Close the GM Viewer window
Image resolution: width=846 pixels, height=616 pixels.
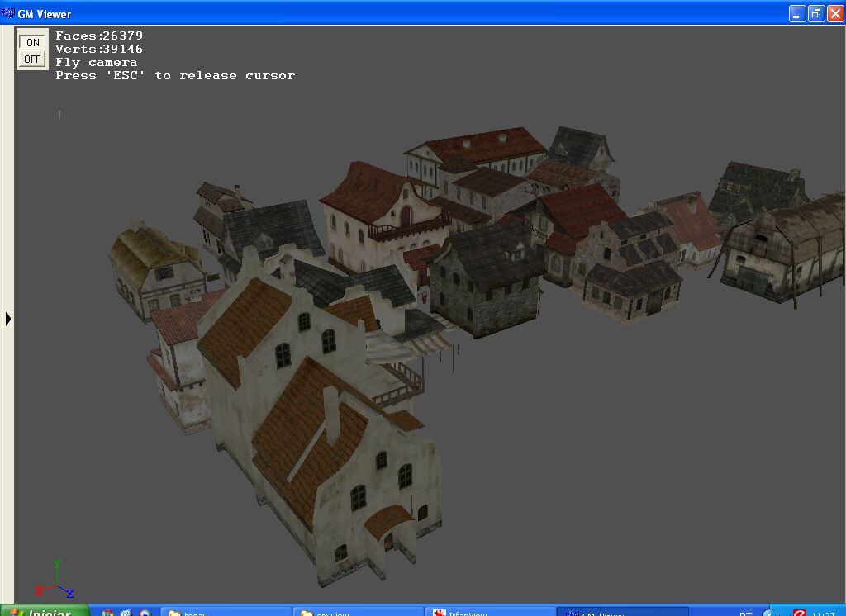point(835,13)
